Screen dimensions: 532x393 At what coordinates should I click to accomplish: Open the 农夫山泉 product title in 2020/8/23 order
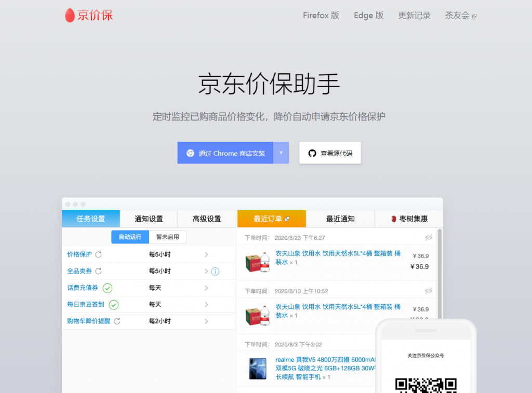coord(338,258)
